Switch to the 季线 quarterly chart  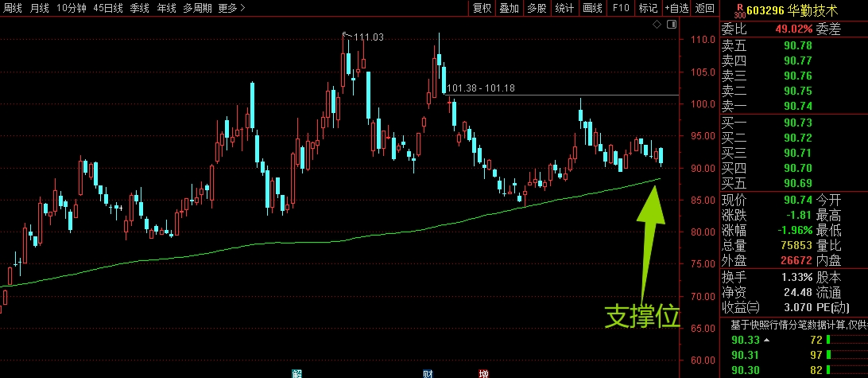coord(140,8)
